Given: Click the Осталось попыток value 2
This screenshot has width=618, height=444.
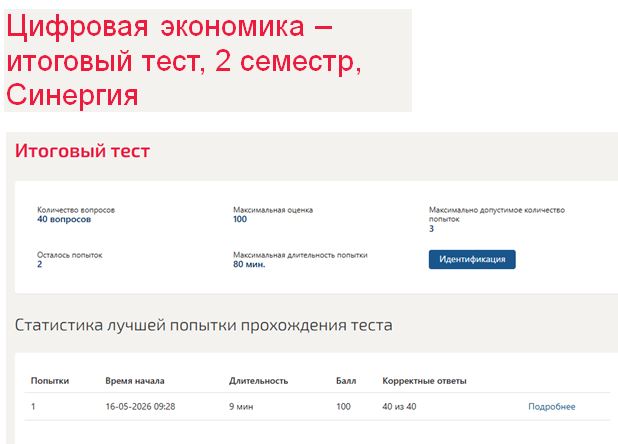Looking at the screenshot, I should click(39, 264).
